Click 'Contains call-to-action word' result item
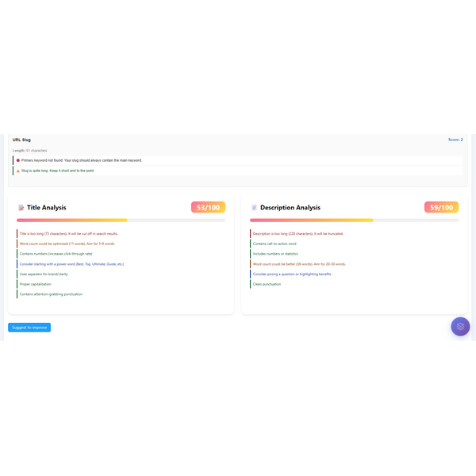 click(275, 244)
